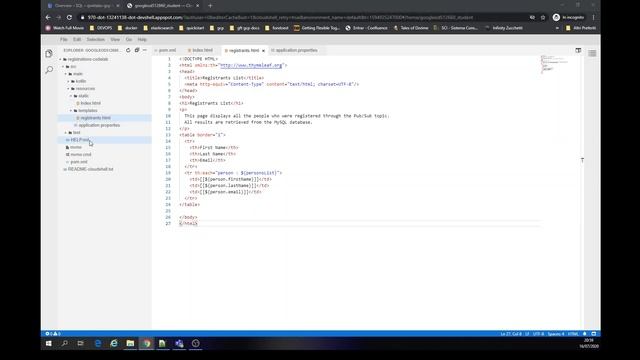Click the rightmost status bar panel icon
Viewport: 640px width, 360px height.
(x=594, y=334)
